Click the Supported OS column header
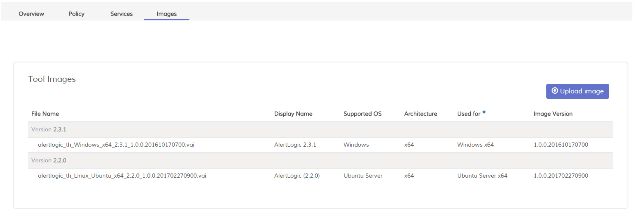The image size is (644, 213). pyautogui.click(x=362, y=114)
